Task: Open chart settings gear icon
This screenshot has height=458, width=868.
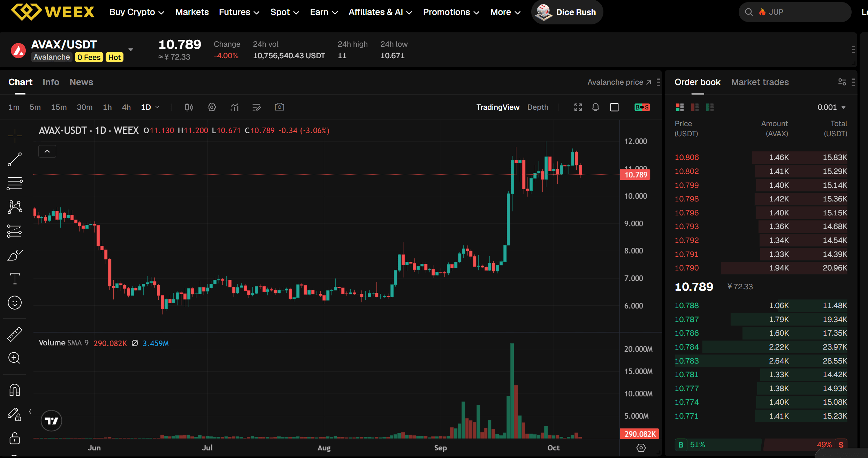Action: pyautogui.click(x=212, y=107)
